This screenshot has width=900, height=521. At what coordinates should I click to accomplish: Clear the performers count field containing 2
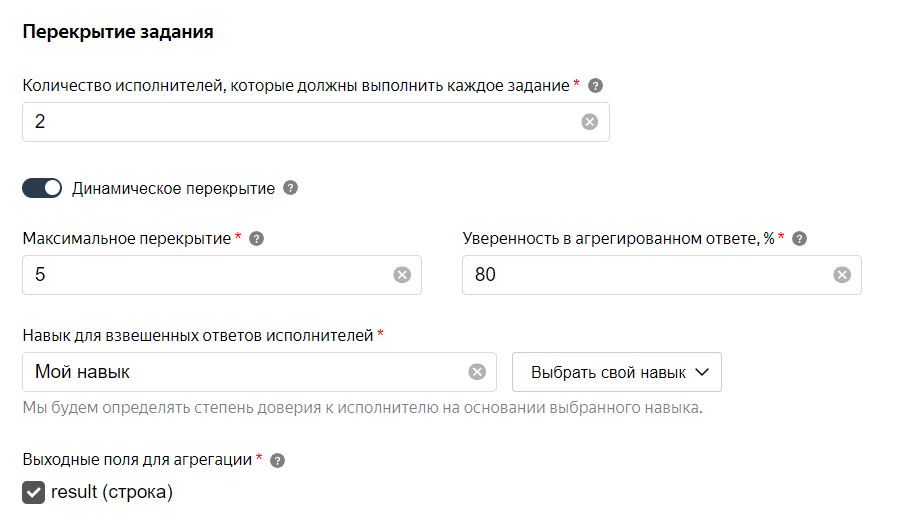point(589,122)
